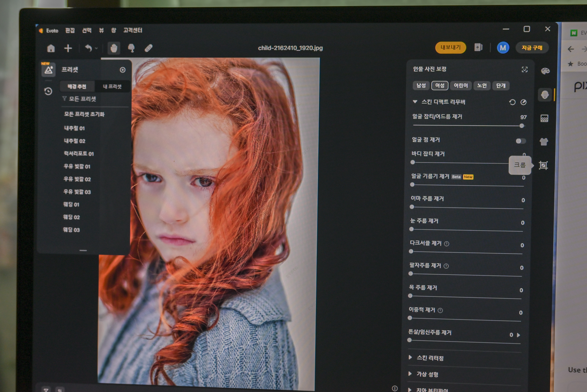Select the 어린이 subject filter
587x392 pixels.
point(461,86)
